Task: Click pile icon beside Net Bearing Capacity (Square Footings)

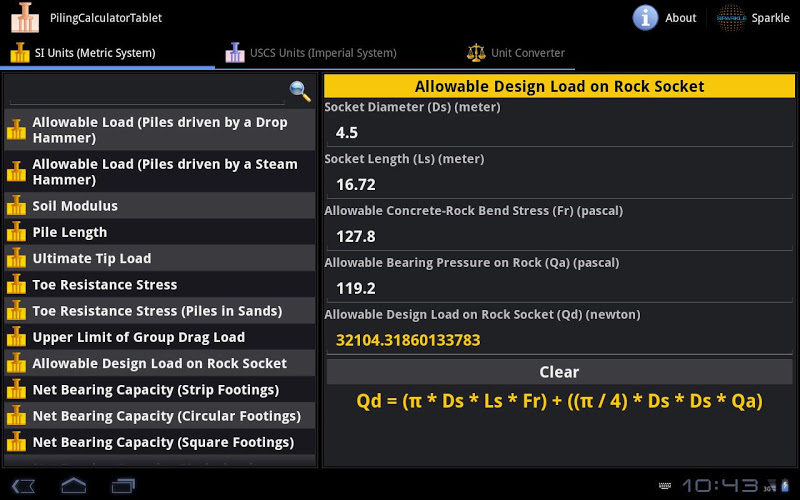Action: coord(16,442)
